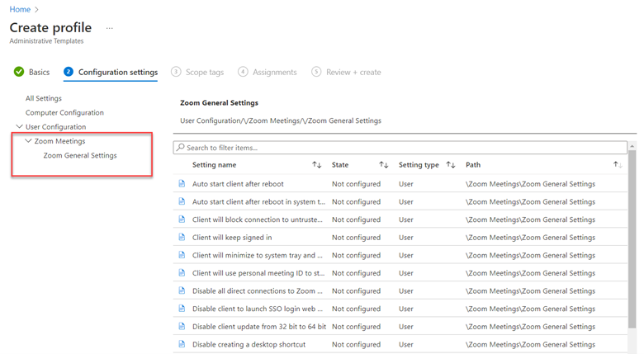Click the Search to filter items field
Viewport: 644px width, 354px height.
pos(400,148)
